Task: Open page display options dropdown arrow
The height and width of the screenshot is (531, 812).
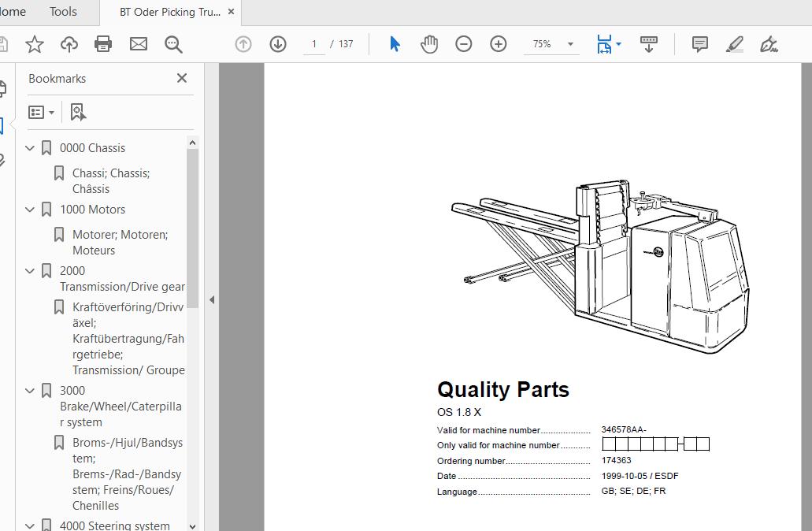Action: coord(618,45)
